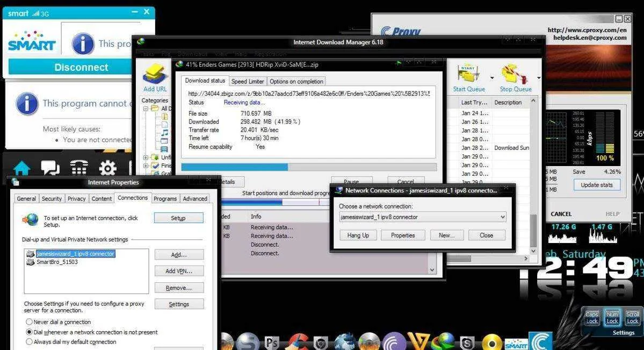The width and height of the screenshot is (644, 350).
Task: Open the Download status tab
Action: pos(205,81)
